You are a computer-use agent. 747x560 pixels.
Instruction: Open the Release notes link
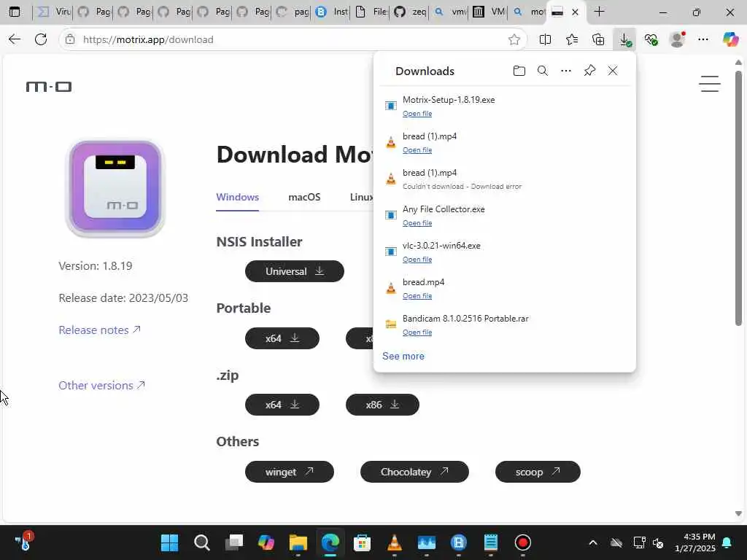[99, 330]
